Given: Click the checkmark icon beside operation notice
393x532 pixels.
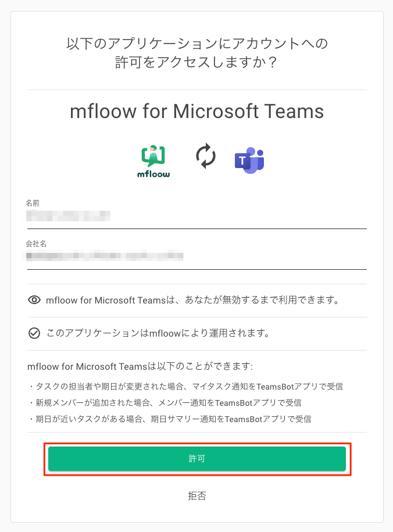Looking at the screenshot, I should 33,333.
